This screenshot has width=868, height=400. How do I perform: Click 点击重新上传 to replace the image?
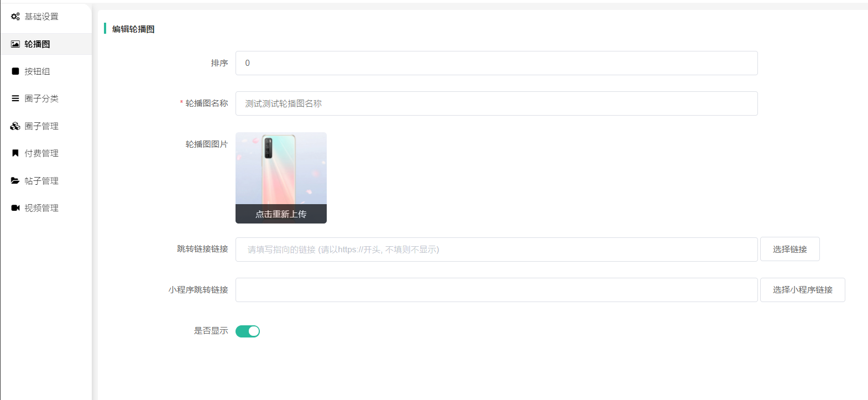[281, 214]
